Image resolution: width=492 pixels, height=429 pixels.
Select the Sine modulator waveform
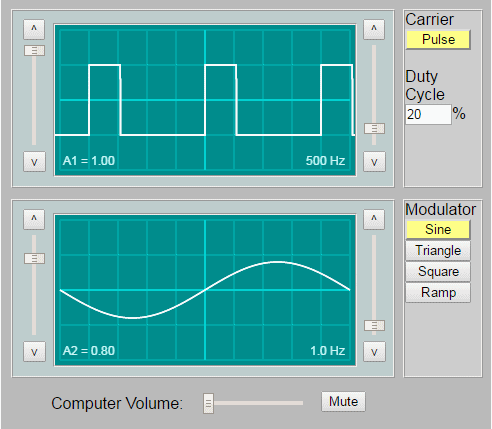point(438,230)
